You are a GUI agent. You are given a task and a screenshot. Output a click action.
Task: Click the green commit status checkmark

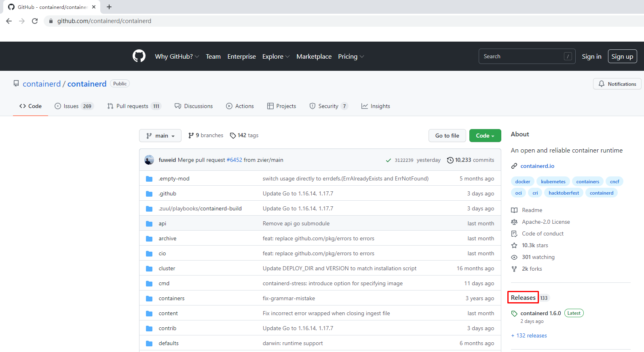point(388,160)
